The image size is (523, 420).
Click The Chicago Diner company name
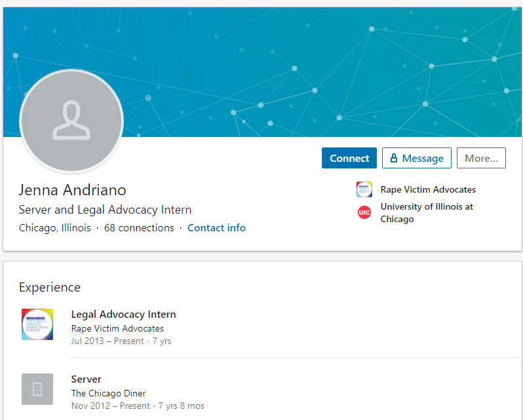[108, 393]
